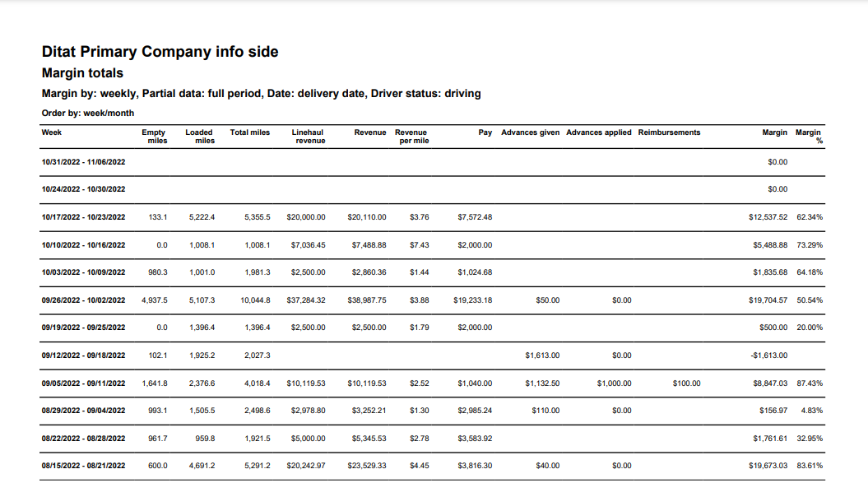
Task: Click the "Order by: week/month" text
Action: pyautogui.click(x=87, y=113)
